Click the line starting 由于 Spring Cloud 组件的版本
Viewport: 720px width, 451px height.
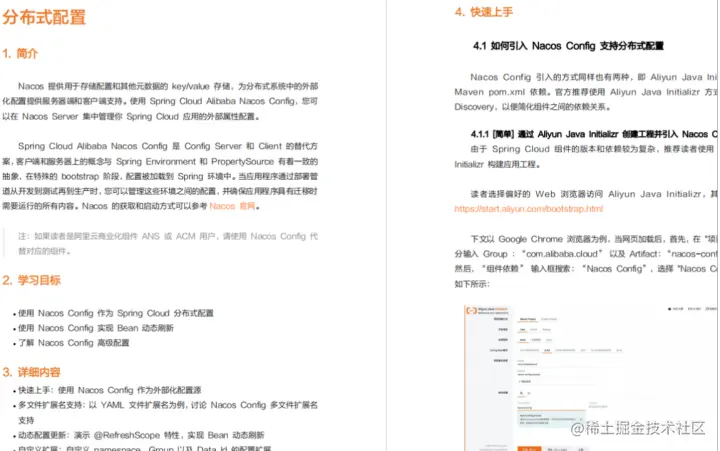tap(592, 149)
